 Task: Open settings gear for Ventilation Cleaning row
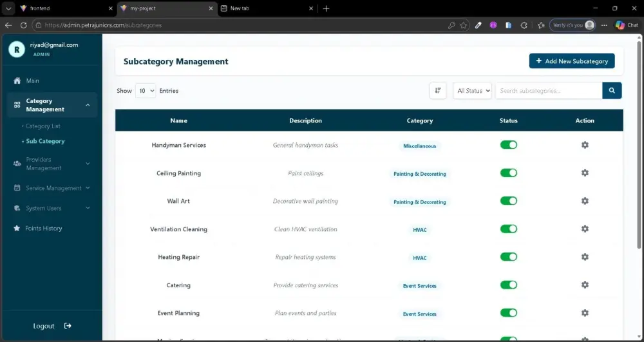585,229
